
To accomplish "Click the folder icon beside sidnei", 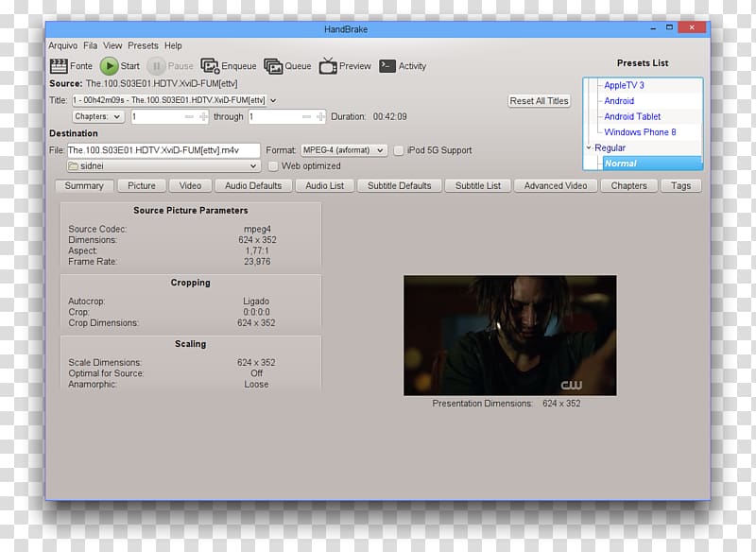I will [74, 165].
